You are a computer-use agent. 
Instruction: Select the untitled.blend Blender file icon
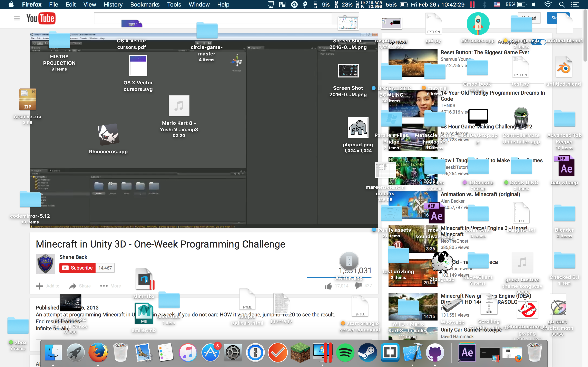[x=564, y=67]
